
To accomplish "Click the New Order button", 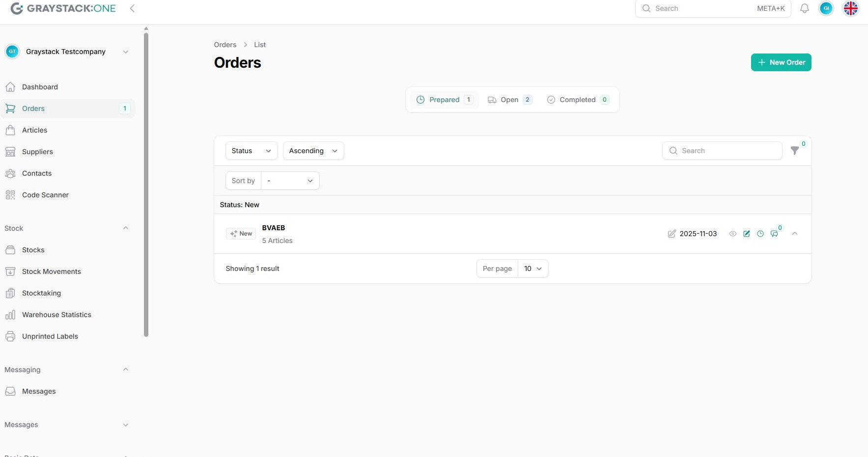I will (x=781, y=62).
